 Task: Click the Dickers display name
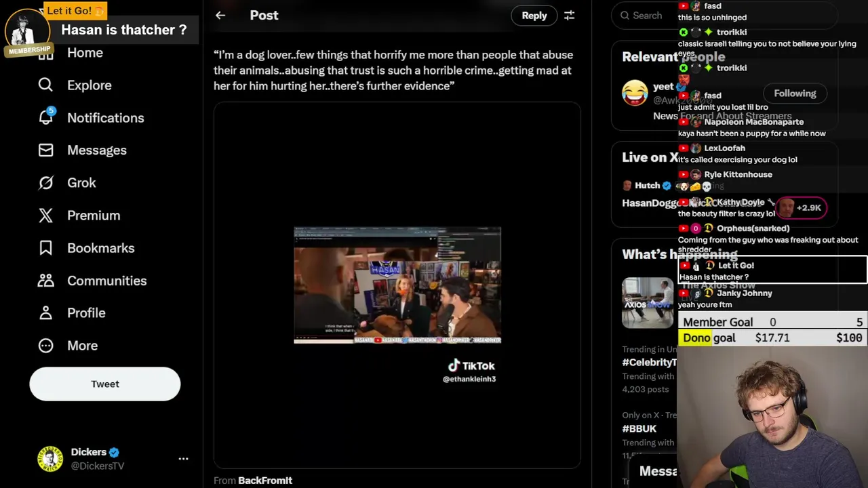tap(89, 452)
